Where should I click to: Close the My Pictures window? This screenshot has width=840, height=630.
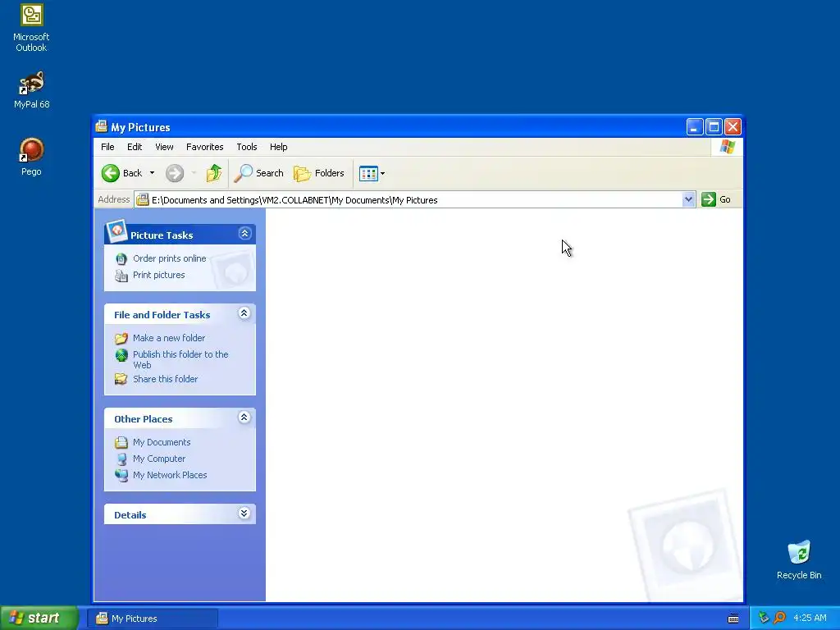point(733,127)
